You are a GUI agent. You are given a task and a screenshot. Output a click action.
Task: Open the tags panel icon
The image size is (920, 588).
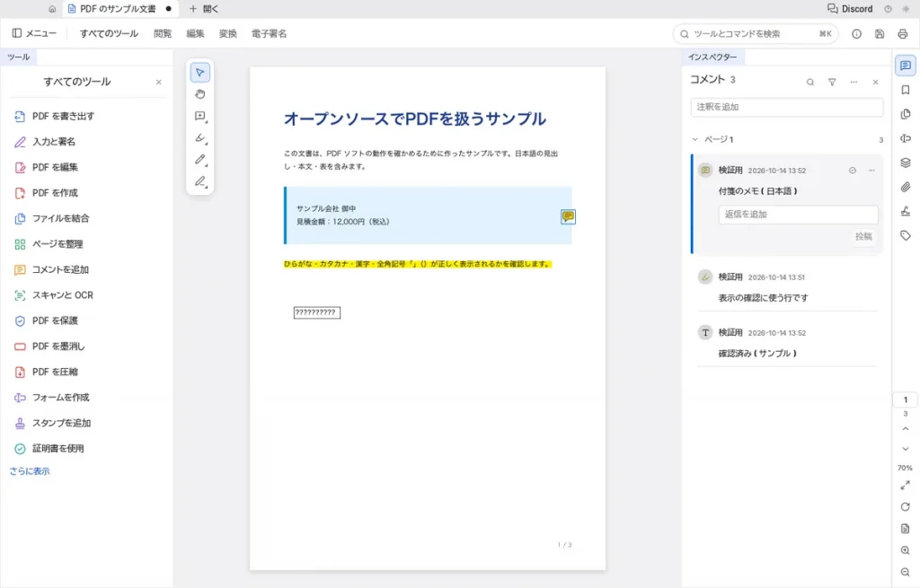906,236
